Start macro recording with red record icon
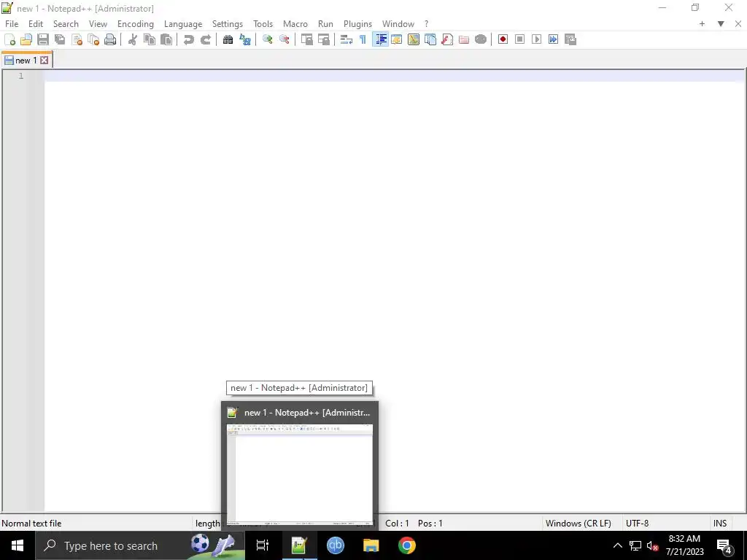The image size is (747, 560). click(x=503, y=39)
